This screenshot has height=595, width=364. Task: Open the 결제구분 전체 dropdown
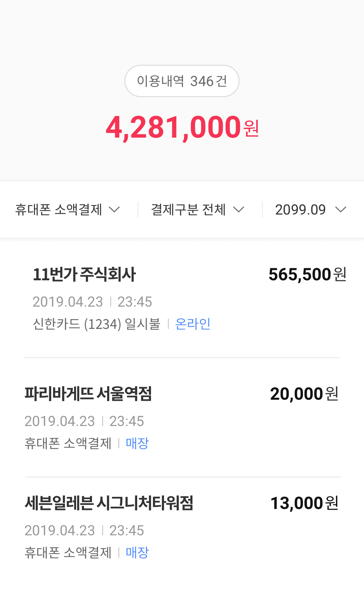coord(188,210)
